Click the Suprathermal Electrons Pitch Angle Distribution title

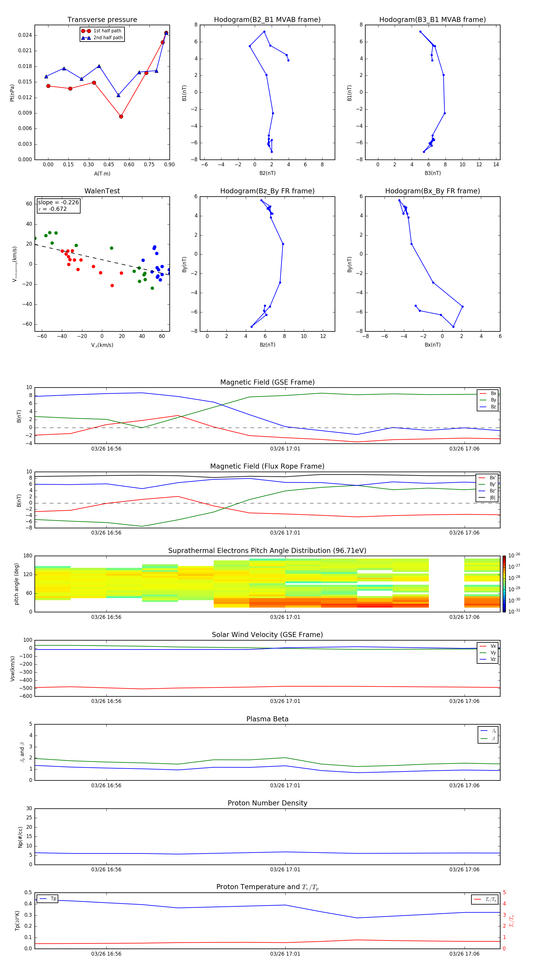[x=267, y=551]
